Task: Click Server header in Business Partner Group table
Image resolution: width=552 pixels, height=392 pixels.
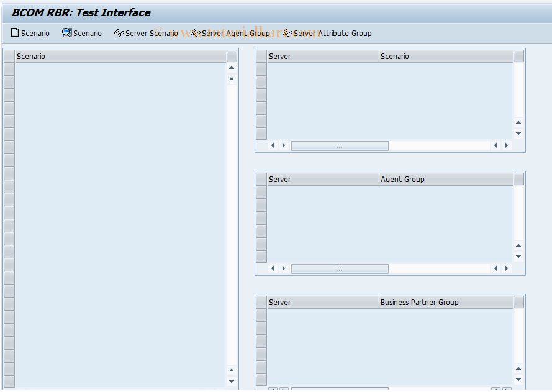Action: click(x=323, y=302)
